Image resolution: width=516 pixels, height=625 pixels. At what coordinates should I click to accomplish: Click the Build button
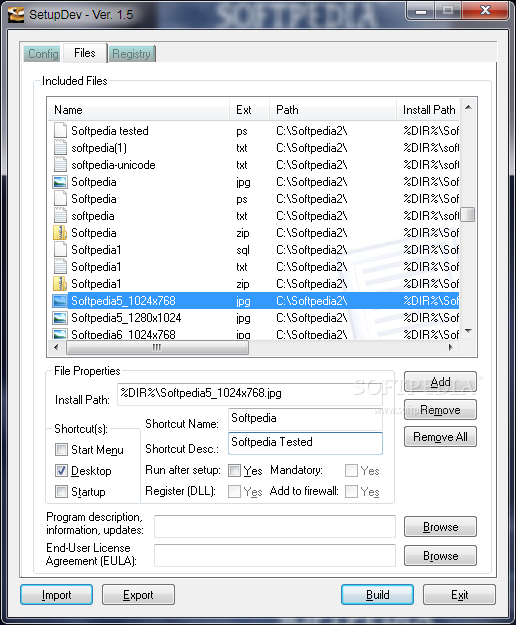pos(377,595)
